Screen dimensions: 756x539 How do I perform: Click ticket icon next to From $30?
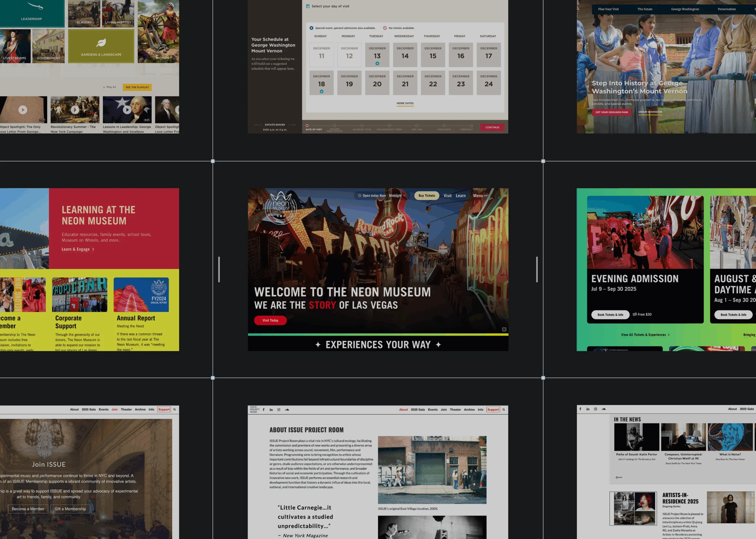[635, 314]
